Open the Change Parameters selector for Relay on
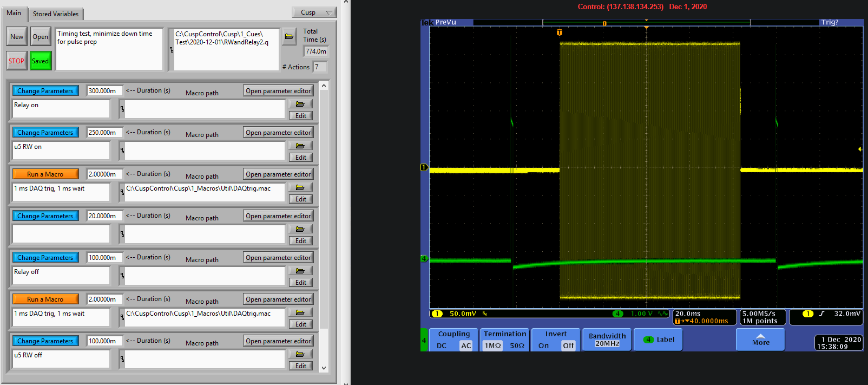868x385 pixels. click(x=45, y=91)
